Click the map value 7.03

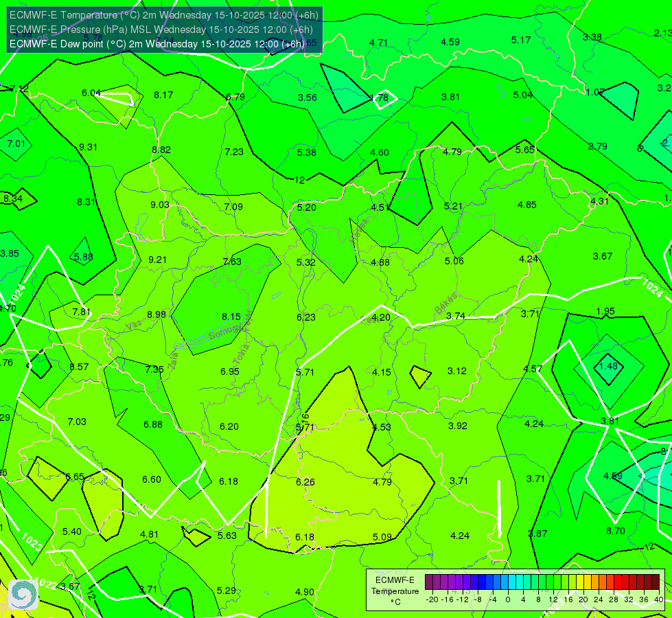tap(77, 422)
